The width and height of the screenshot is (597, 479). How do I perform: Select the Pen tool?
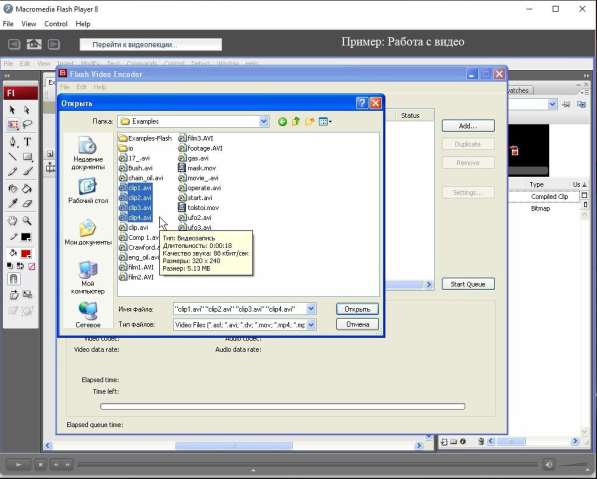[x=13, y=142]
